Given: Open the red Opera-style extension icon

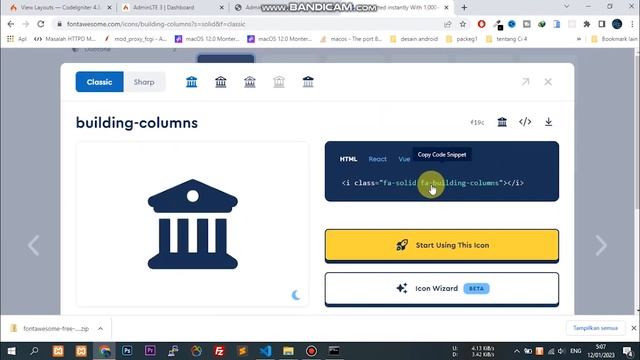Looking at the screenshot, I should coord(482,24).
